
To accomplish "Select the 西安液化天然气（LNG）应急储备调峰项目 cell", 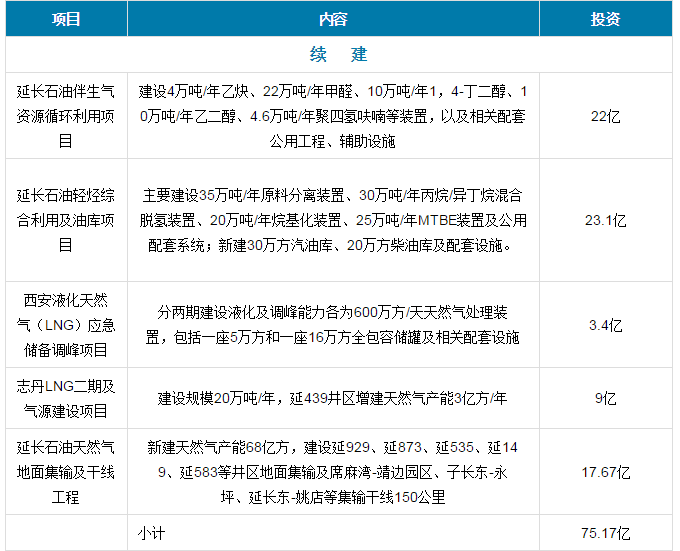I will [x=66, y=325].
